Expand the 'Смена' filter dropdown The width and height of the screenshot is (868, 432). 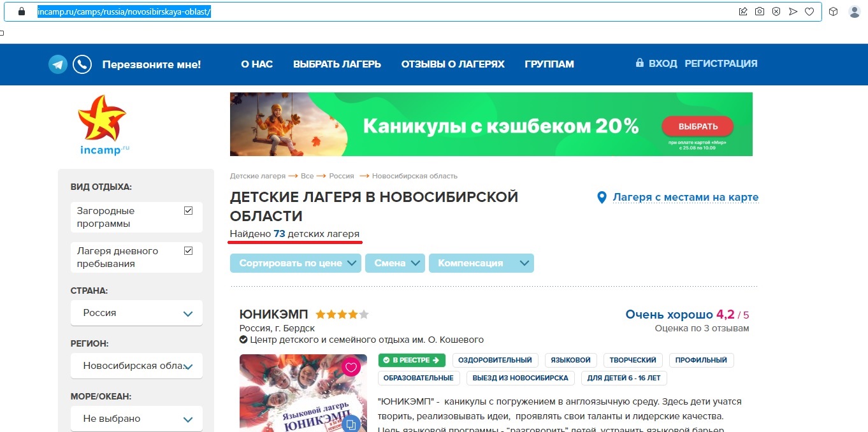(x=395, y=263)
